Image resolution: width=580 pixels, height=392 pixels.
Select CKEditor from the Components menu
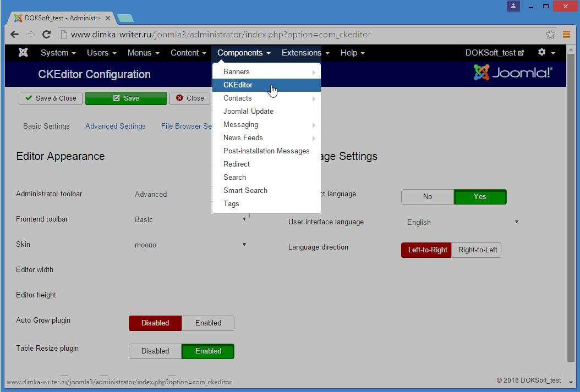[x=238, y=85]
